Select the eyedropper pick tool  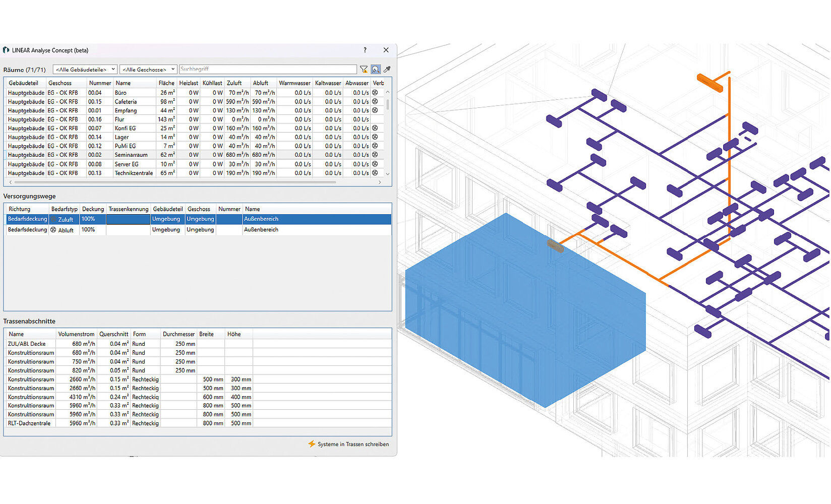pos(387,70)
